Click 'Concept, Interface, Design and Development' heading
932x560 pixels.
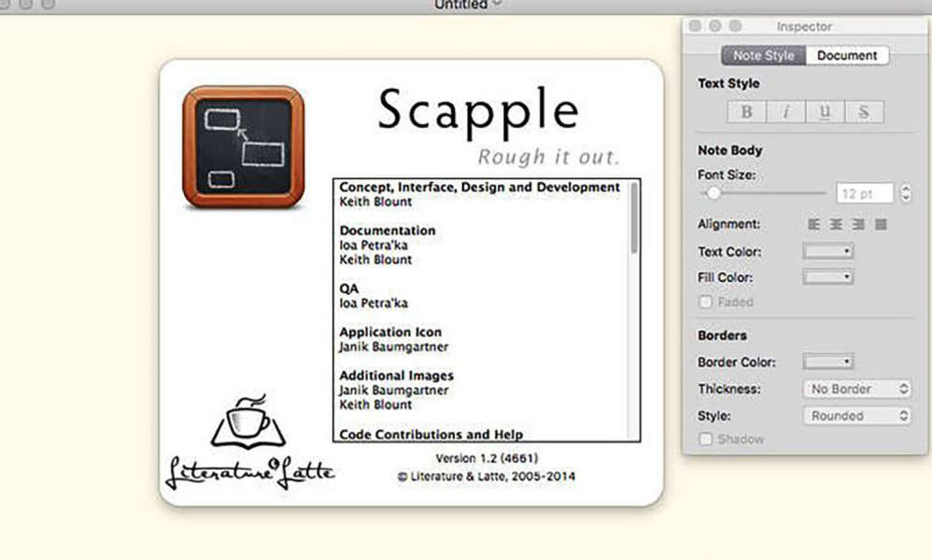tap(479, 187)
